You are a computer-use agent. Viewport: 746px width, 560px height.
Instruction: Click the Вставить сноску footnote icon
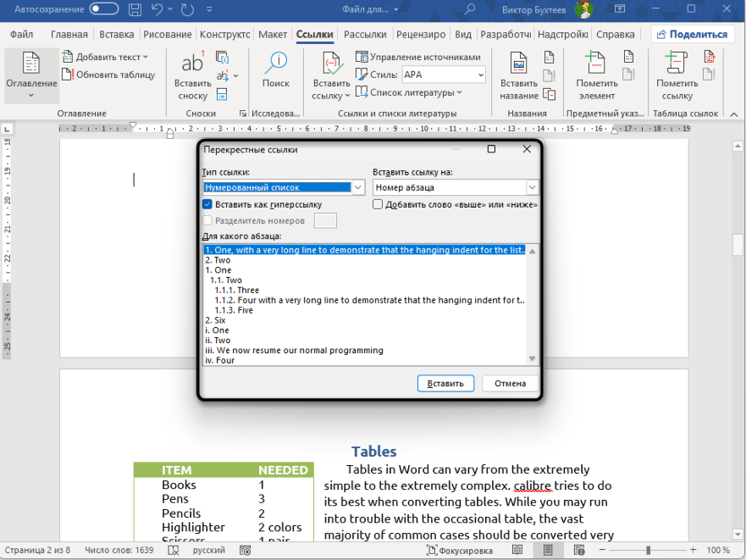[192, 65]
